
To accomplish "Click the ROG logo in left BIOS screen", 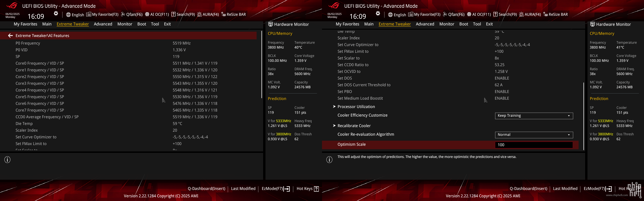I will tap(12, 6).
